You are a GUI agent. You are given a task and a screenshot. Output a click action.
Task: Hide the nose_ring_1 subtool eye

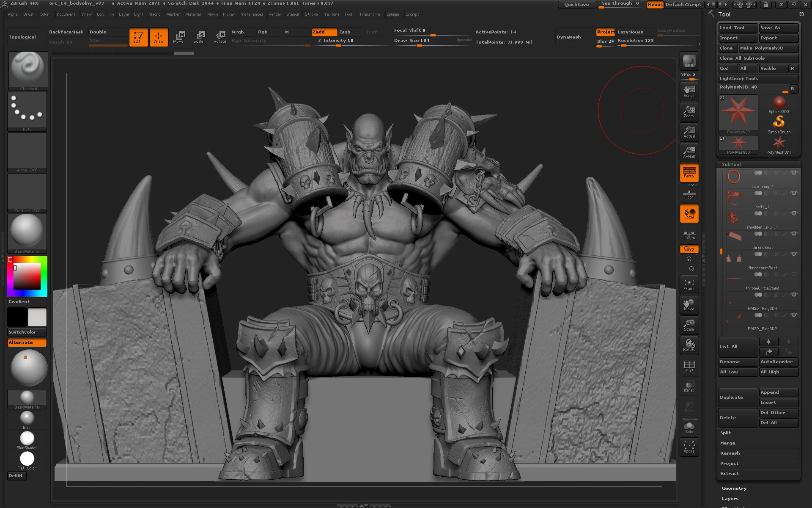(794, 173)
